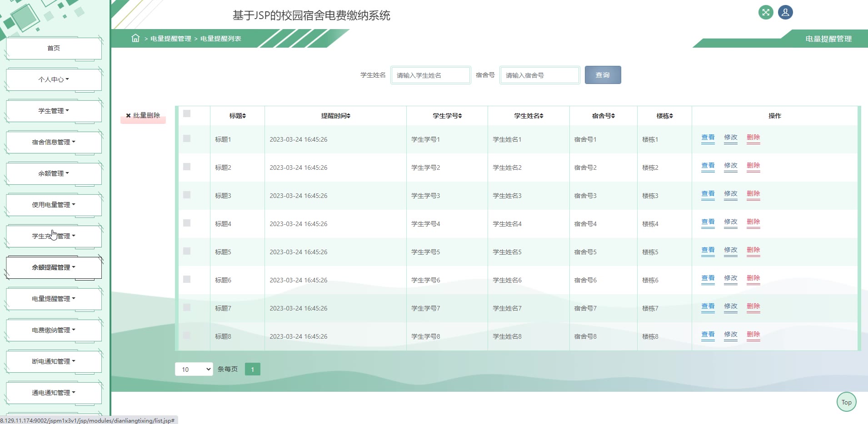
Task: Sort table by 标题 column arrows
Action: 244,116
